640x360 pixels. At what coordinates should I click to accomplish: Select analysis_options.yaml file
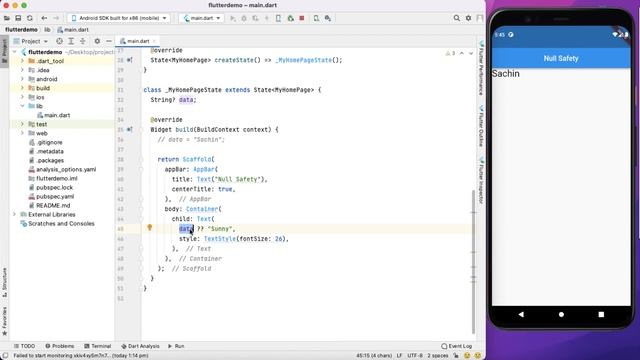(x=62, y=169)
